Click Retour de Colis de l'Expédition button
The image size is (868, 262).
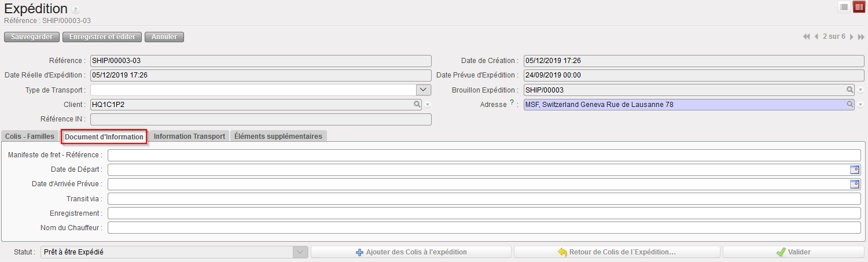[x=617, y=252]
